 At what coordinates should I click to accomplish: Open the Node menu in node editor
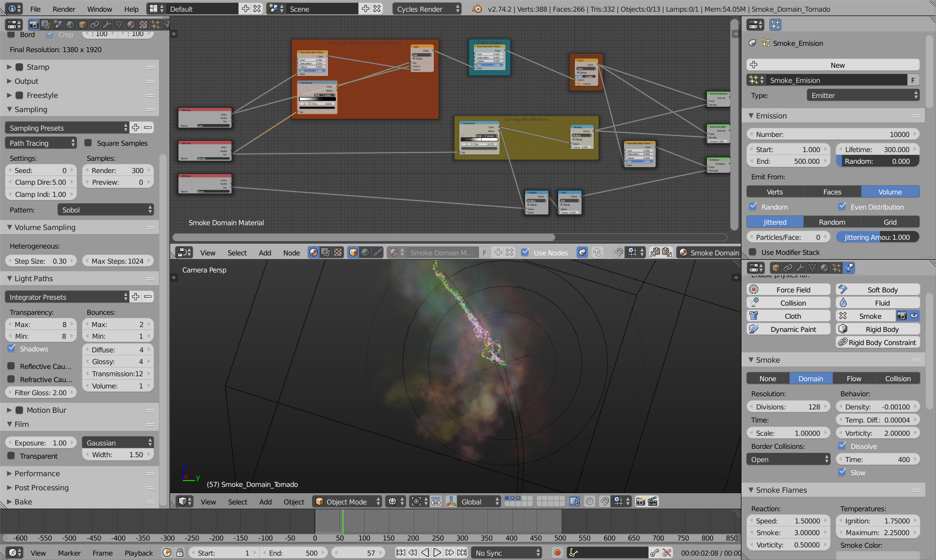tap(292, 252)
